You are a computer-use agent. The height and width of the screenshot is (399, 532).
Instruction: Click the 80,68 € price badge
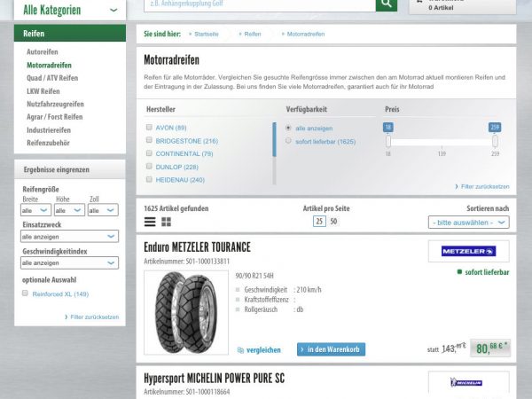tap(490, 348)
